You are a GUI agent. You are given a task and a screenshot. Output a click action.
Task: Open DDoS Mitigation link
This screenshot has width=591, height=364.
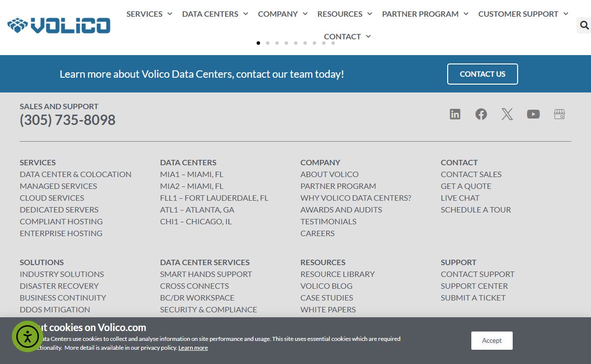point(55,309)
